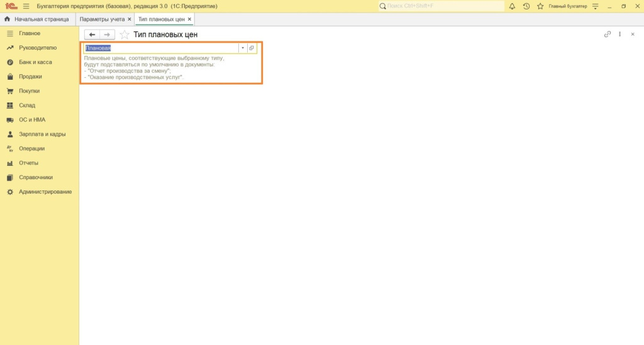Click in the Поиск search field
Image resolution: width=644 pixels, height=345 pixels.
pyautogui.click(x=440, y=6)
